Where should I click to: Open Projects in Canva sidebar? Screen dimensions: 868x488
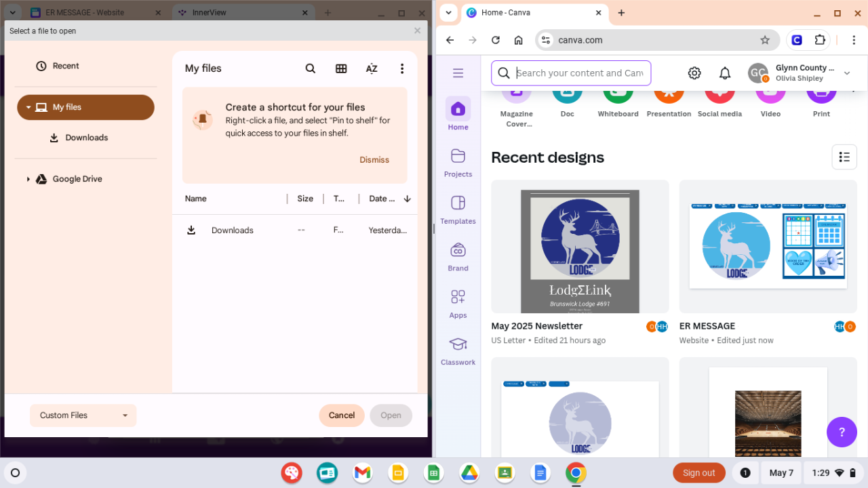[458, 162]
